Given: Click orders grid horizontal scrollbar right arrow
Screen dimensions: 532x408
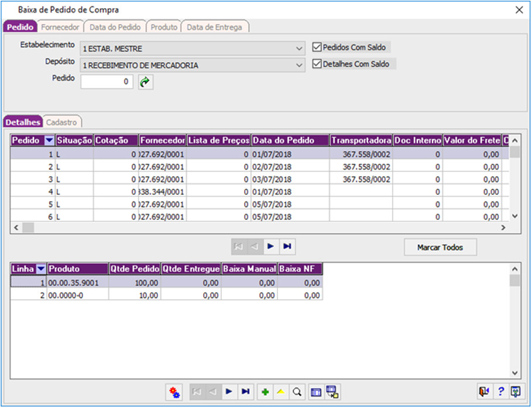Looking at the screenshot, I should pyautogui.click(x=503, y=228).
